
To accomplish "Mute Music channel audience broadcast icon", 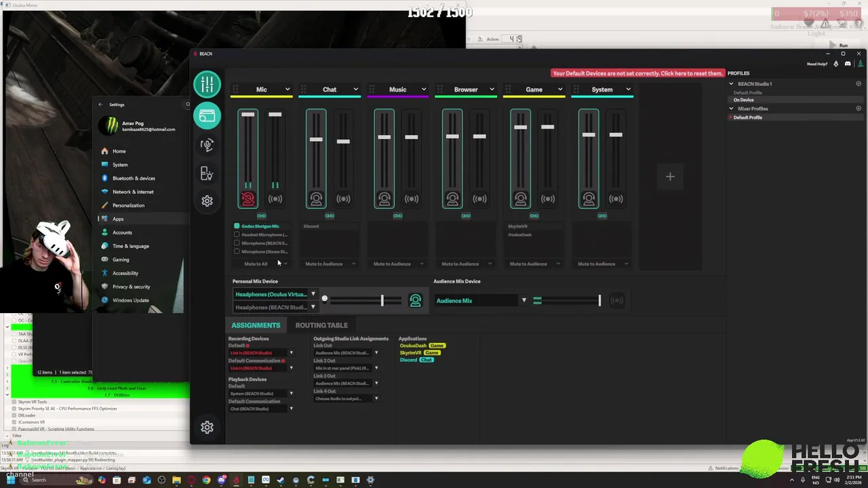I will [412, 199].
